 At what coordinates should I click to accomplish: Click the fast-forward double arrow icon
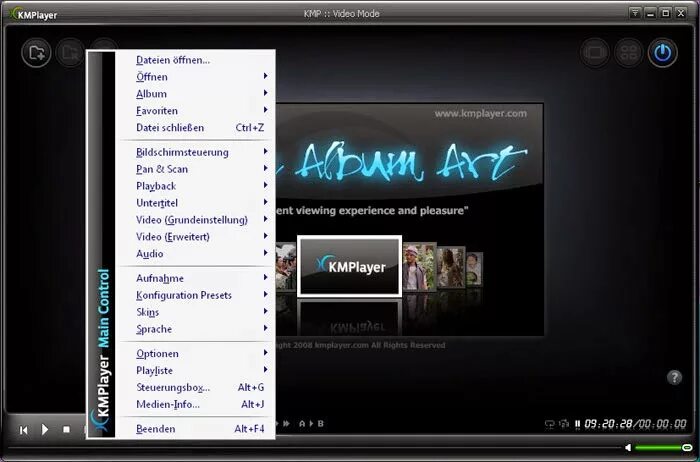(286, 423)
